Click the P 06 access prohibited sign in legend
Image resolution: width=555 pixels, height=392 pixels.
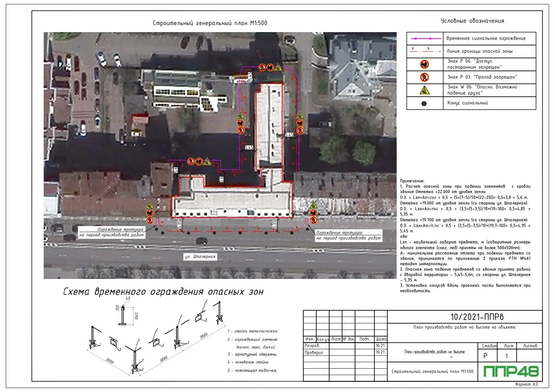[x=424, y=64]
